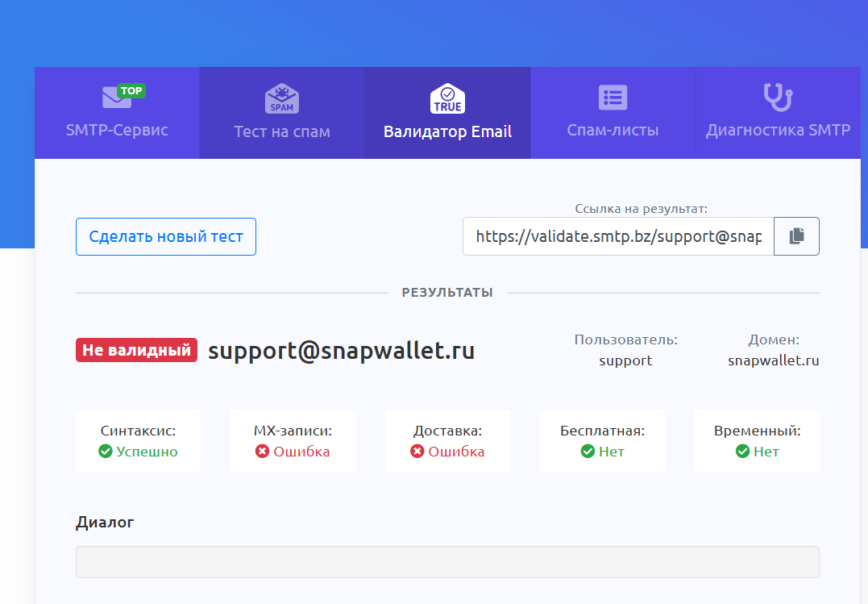This screenshot has height=604, width=868.
Task: Click the TRUE shield icon above Валидатор Email
Action: [446, 98]
